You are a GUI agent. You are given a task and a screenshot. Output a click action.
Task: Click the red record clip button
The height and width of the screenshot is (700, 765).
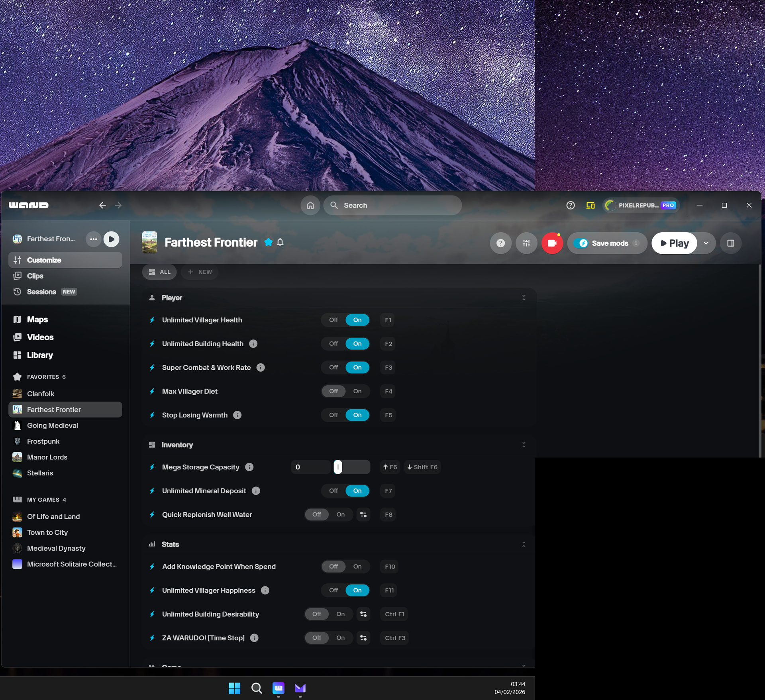pyautogui.click(x=552, y=243)
